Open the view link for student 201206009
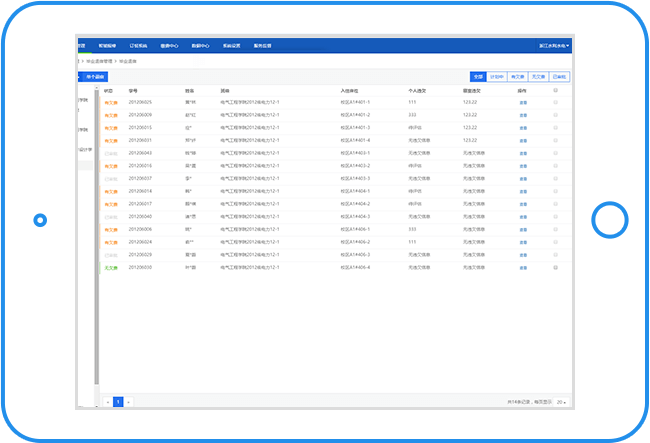650x443 pixels. point(523,116)
